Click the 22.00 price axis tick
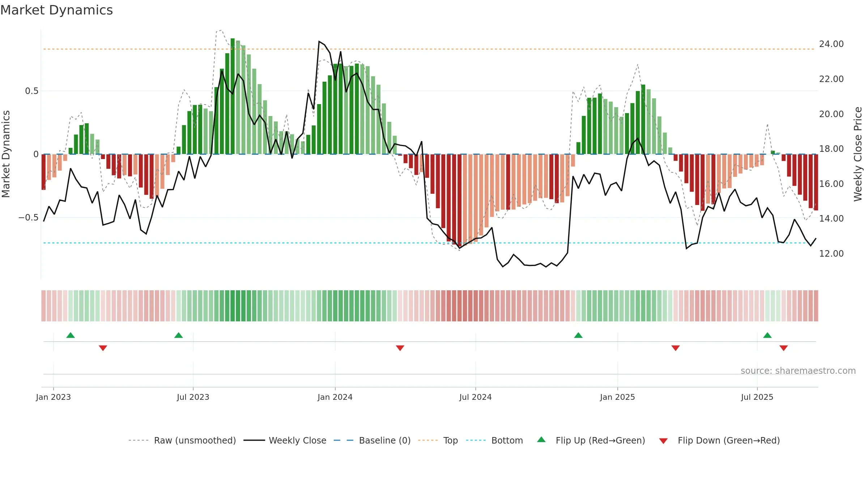Viewport: 868px width, 488px height. [x=831, y=79]
